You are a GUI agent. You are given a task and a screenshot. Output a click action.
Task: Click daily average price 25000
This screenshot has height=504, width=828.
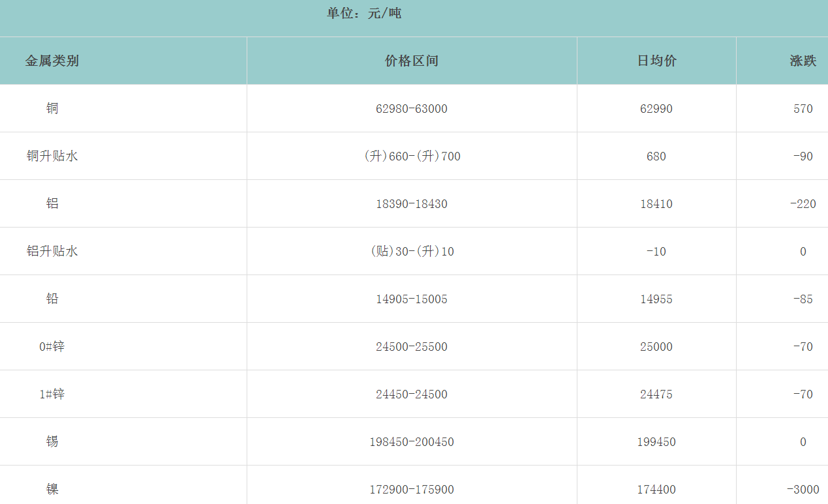click(x=656, y=347)
